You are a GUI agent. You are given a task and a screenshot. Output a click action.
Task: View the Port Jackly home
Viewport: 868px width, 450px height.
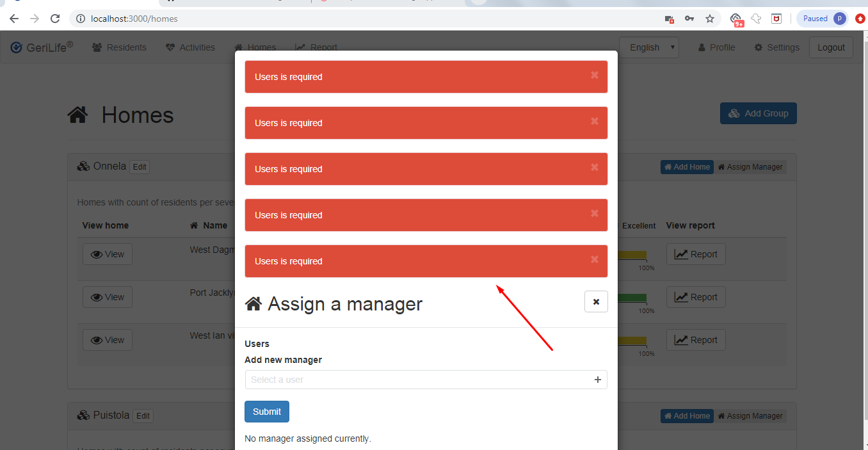[x=108, y=297]
